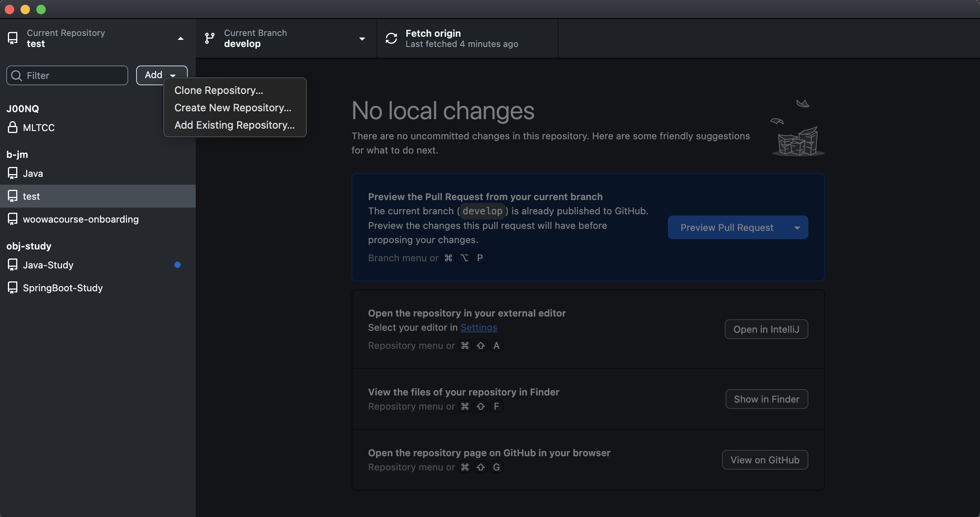
Task: Focus the Filter repositories text field
Action: [75, 75]
